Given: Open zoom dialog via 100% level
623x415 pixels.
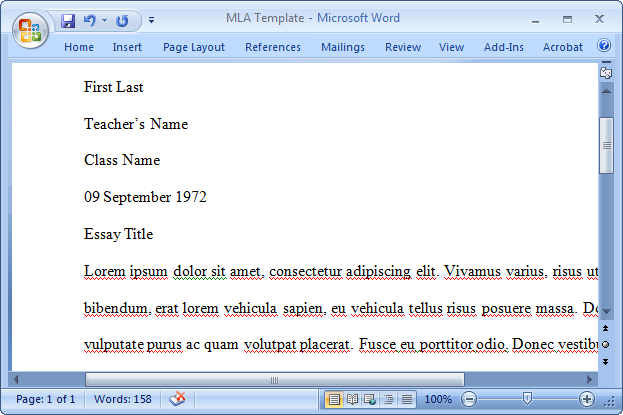Looking at the screenshot, I should [438, 399].
